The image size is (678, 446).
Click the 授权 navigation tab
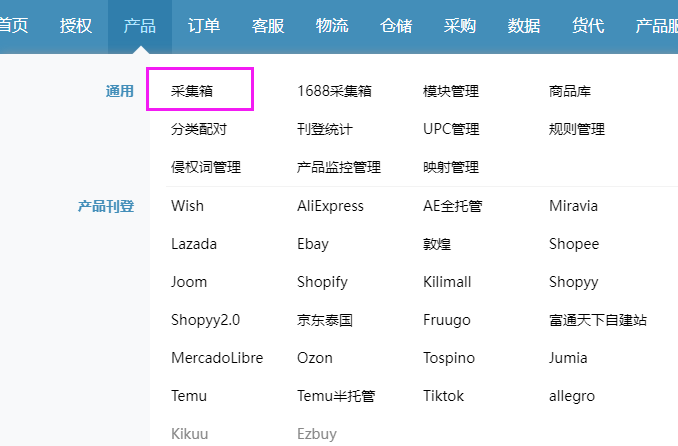[x=76, y=26]
